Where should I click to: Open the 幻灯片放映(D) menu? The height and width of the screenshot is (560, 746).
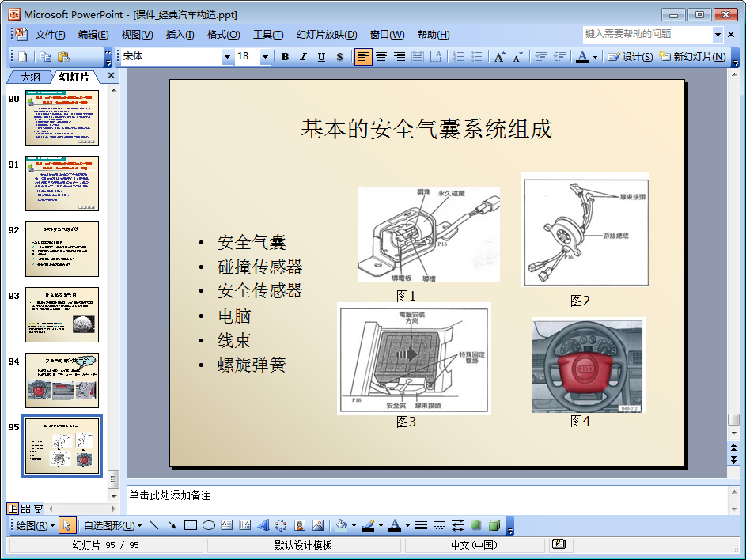(x=327, y=35)
